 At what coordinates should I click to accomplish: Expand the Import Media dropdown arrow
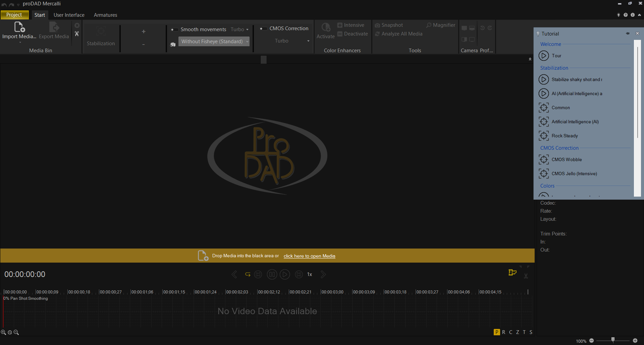tap(20, 42)
